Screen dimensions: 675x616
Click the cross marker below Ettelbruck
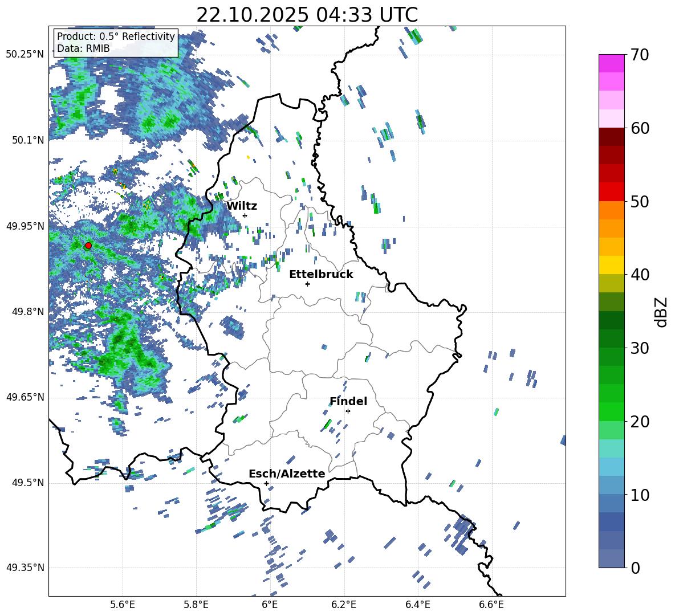pos(307,284)
